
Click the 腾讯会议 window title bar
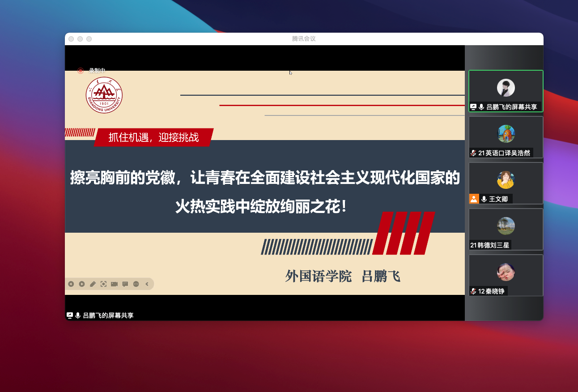tap(304, 39)
